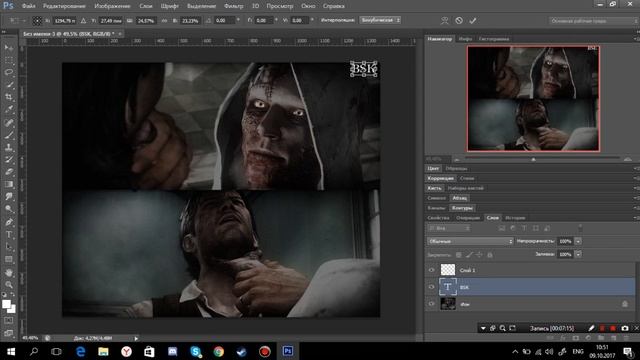Select the Healing Brush tool

point(9,122)
